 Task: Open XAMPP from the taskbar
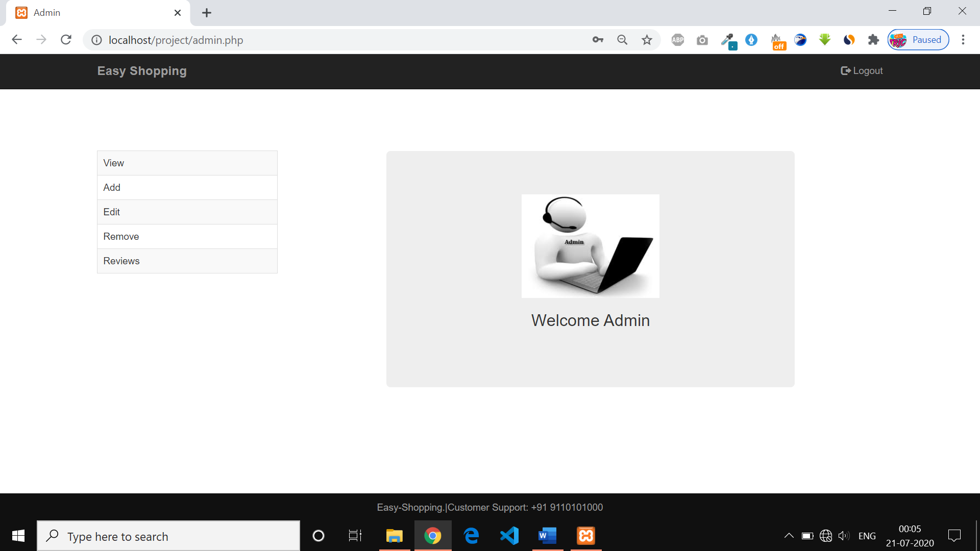tap(586, 536)
